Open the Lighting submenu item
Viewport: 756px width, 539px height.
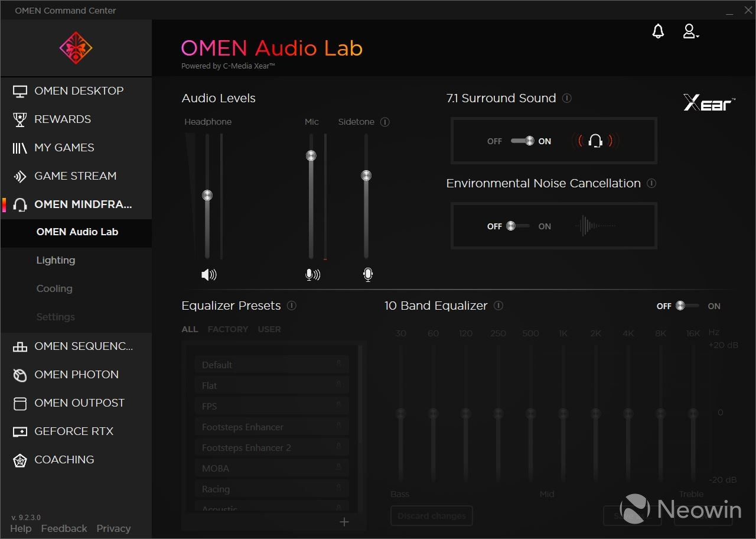click(56, 260)
